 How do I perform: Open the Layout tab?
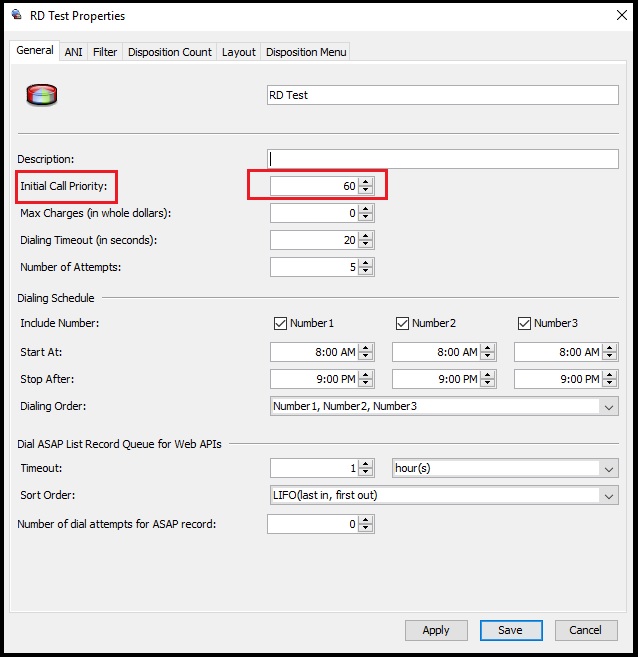[x=238, y=52]
